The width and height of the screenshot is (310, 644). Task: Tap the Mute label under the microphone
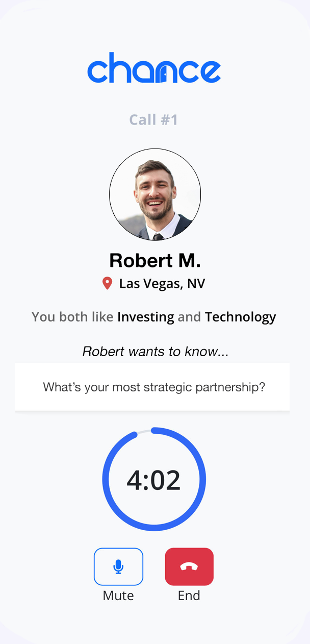click(x=118, y=596)
